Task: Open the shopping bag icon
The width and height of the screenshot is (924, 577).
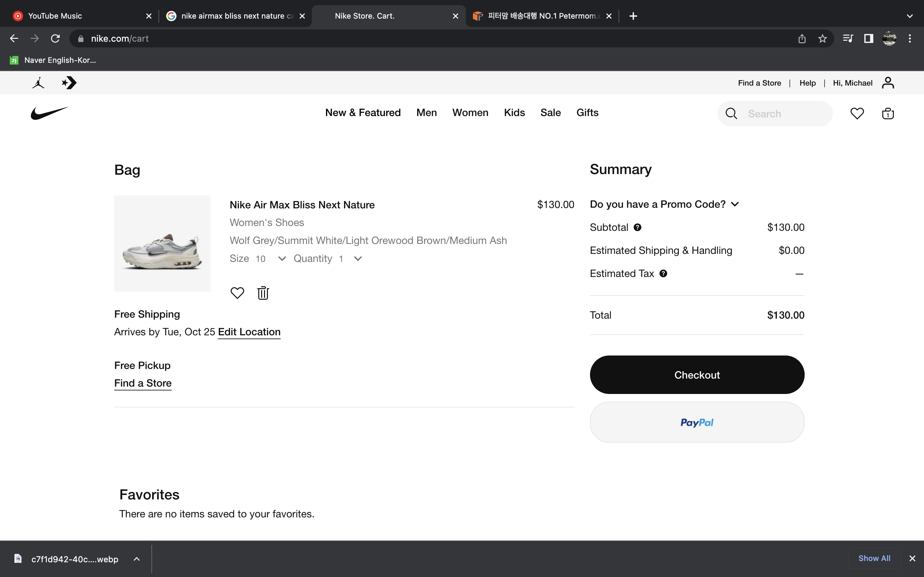Action: click(x=888, y=114)
